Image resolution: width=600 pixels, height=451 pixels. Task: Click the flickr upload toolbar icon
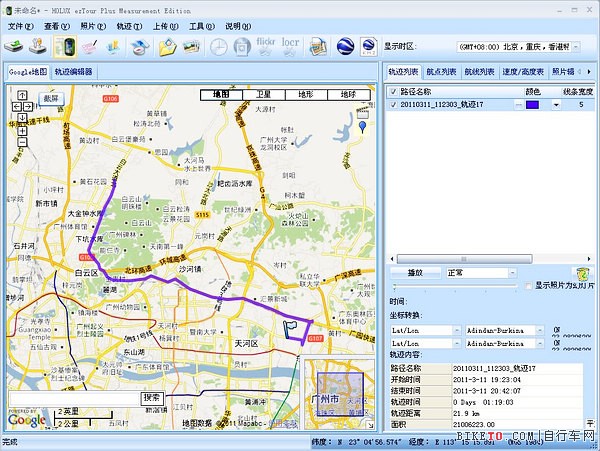pos(267,46)
